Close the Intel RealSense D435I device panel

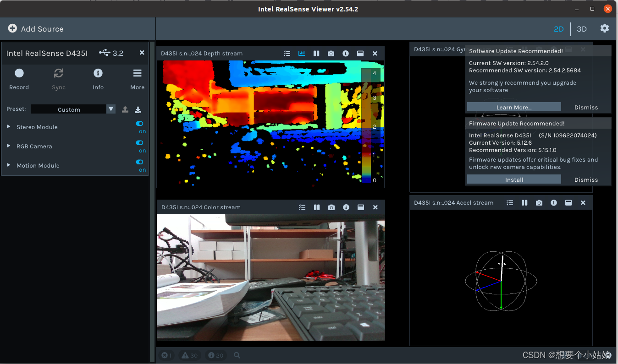pos(142,53)
